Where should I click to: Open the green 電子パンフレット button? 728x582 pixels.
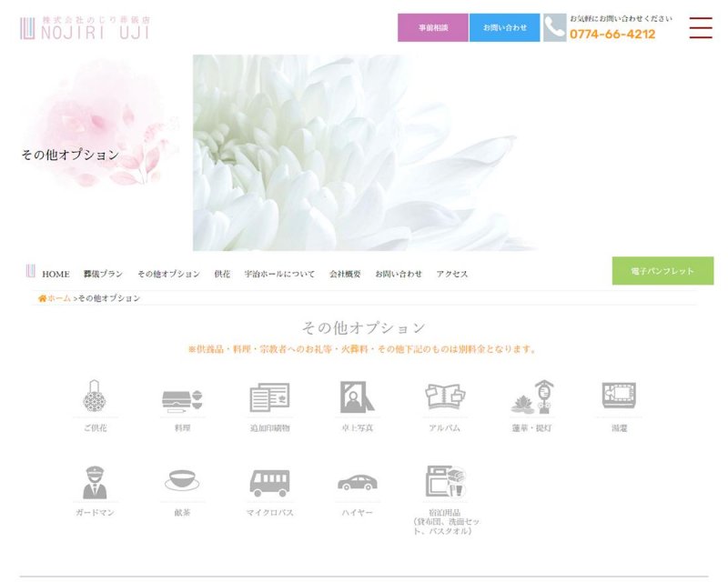tap(662, 271)
